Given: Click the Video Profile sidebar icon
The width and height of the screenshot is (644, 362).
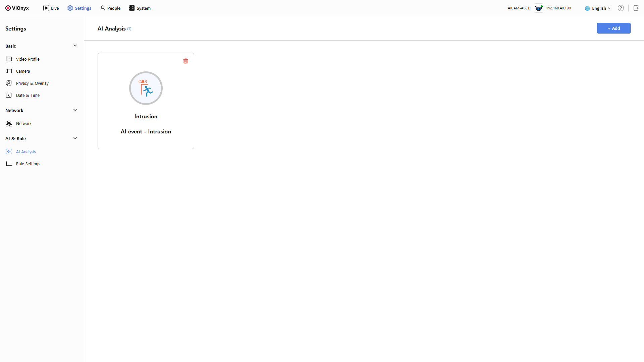Looking at the screenshot, I should [x=9, y=59].
